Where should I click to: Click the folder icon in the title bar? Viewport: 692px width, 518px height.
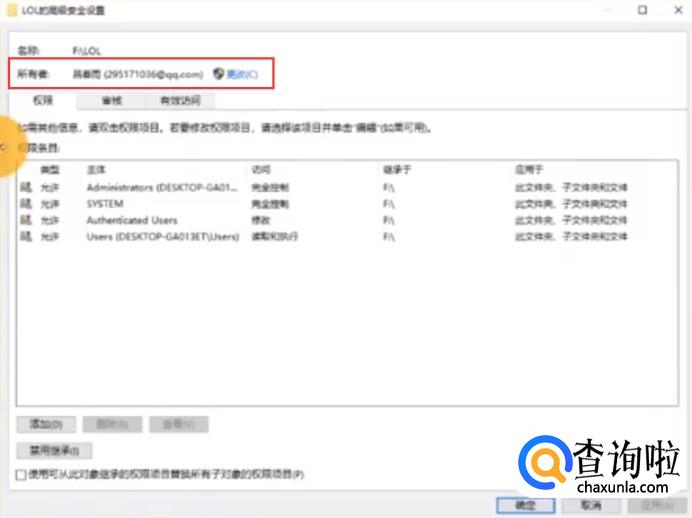[x=12, y=10]
